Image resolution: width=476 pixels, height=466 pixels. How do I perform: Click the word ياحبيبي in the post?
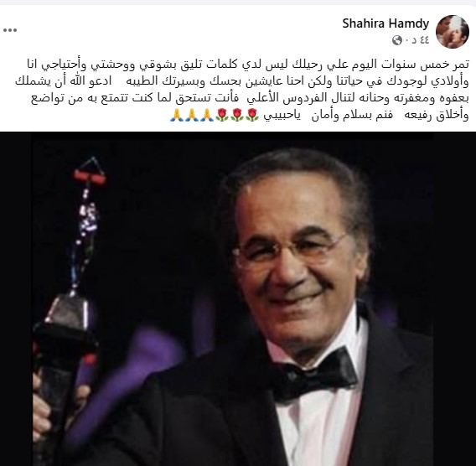[x=282, y=116]
